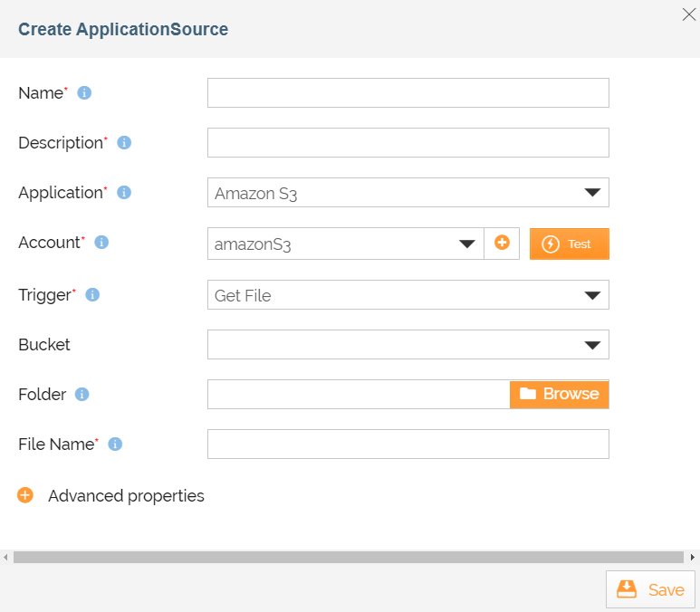Open the Trigger dropdown showing Get File
The width and height of the screenshot is (700, 612).
click(x=408, y=295)
